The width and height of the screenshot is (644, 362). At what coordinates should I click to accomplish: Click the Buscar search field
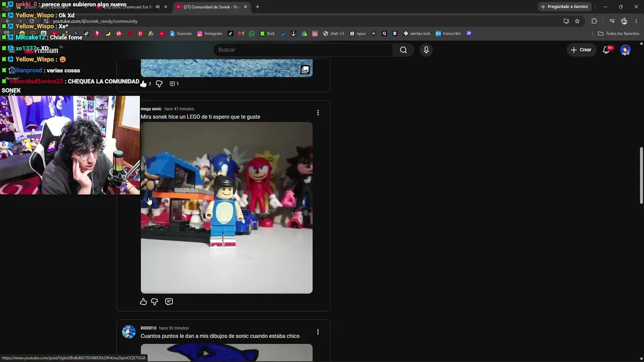[x=303, y=50]
